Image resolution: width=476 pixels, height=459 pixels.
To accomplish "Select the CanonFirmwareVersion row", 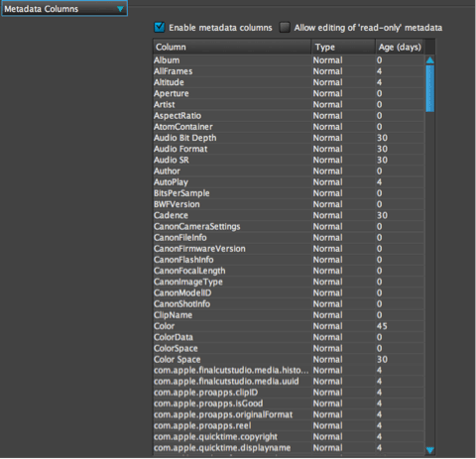I will point(289,249).
